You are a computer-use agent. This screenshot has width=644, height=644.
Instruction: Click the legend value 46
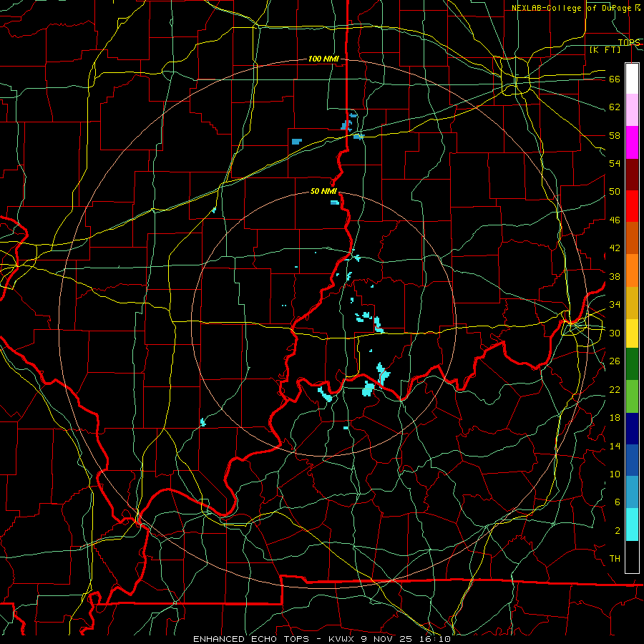pyautogui.click(x=615, y=220)
